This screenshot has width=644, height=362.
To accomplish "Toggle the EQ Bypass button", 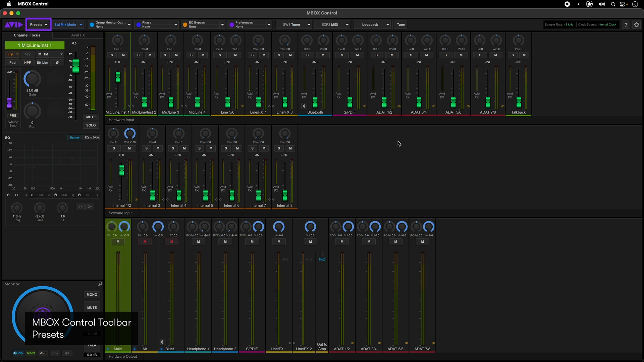I will 75,137.
